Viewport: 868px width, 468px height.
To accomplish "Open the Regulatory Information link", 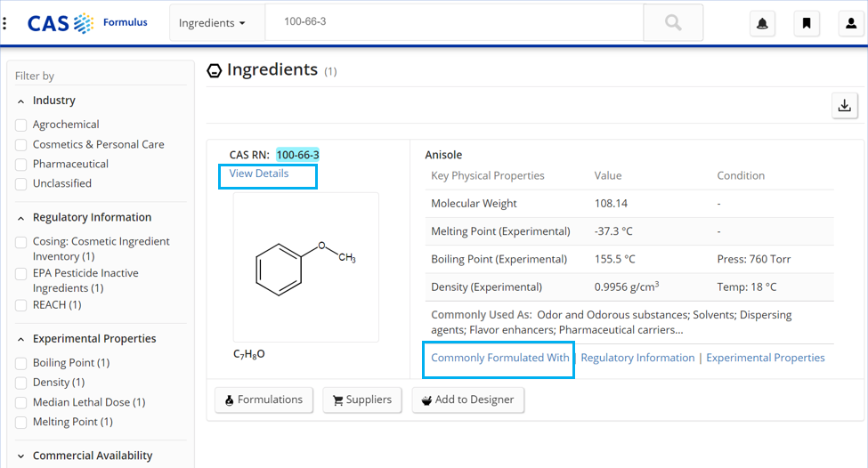I will [x=637, y=358].
